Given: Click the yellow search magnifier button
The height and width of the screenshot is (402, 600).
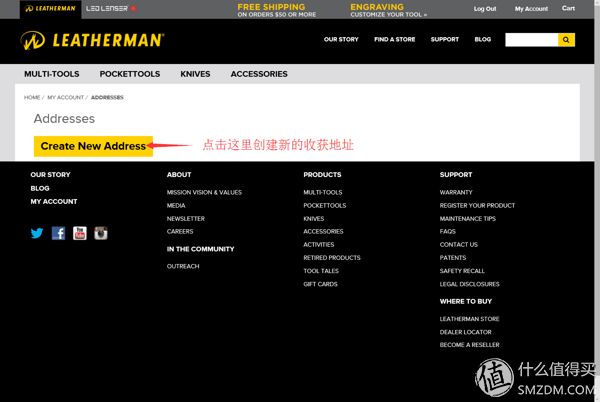Looking at the screenshot, I should [566, 40].
